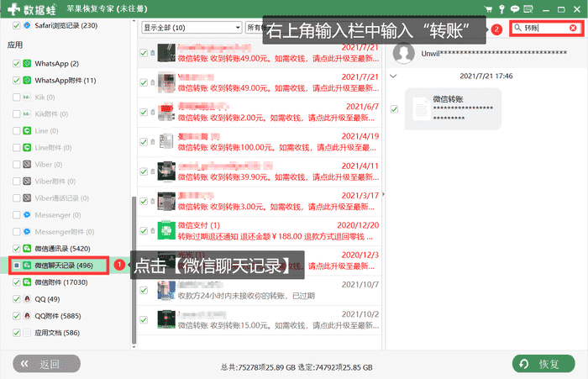Image resolution: width=588 pixels, height=379 pixels.
Task: Click the key registration icon
Action: (501, 9)
